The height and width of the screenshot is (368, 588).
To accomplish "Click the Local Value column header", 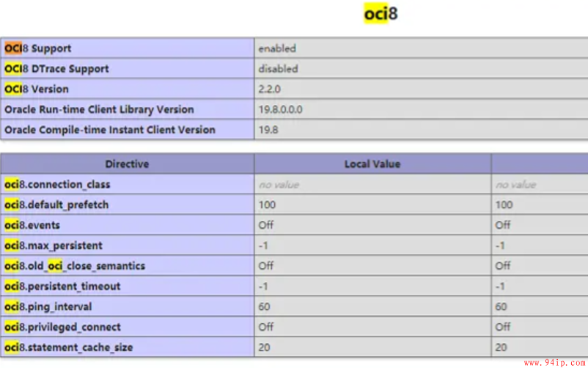I will (372, 164).
